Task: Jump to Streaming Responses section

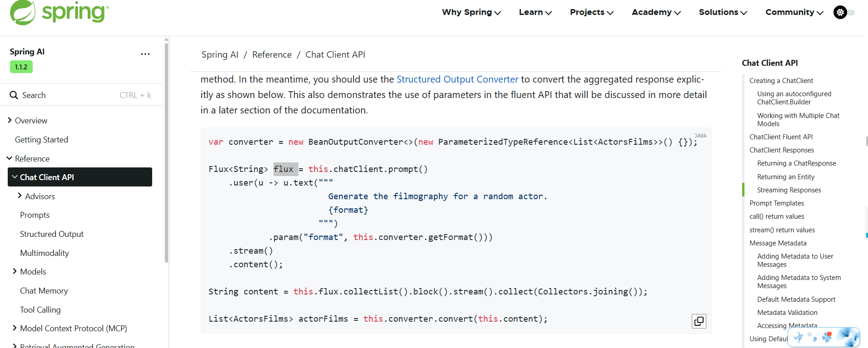Action: 789,190
